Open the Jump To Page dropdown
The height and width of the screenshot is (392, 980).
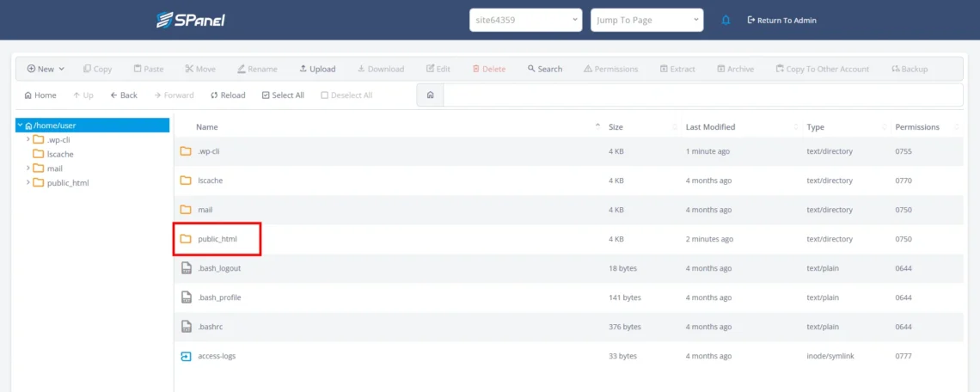point(646,20)
